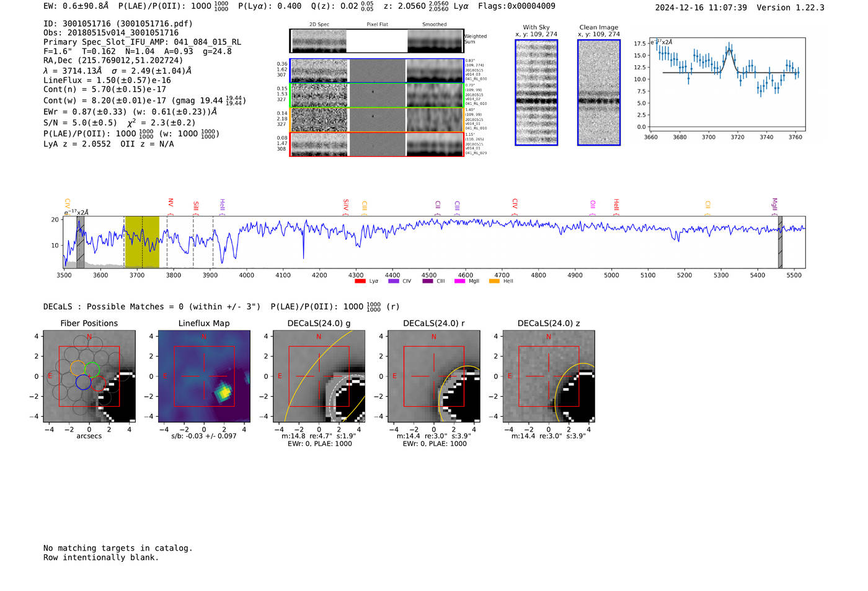Open the With Sky image panel

536,92
